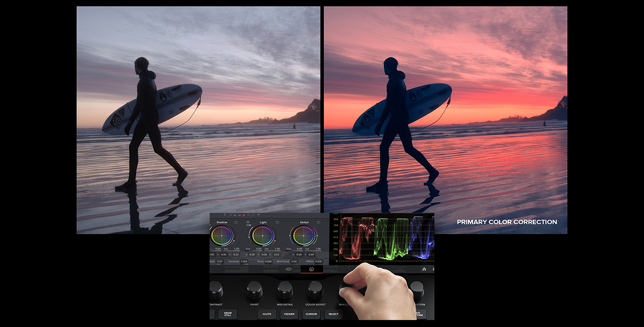Viewport: 644px width, 327px height.
Task: Click the VIEWER panel key
Action: point(289,314)
